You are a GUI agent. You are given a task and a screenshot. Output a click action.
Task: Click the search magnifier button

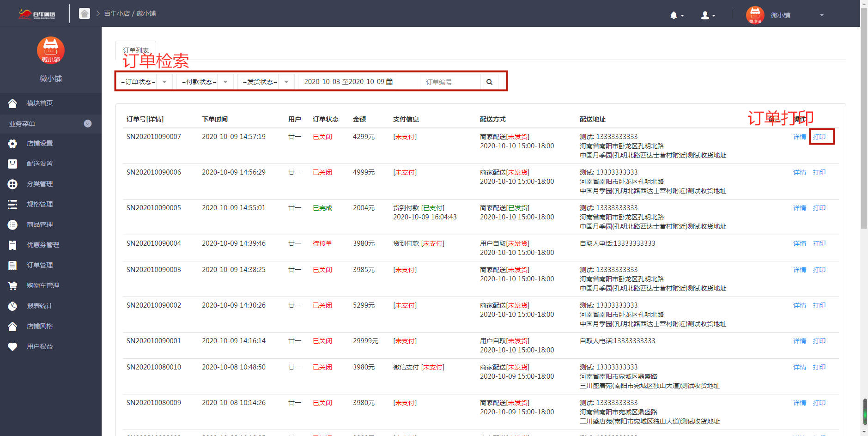(489, 82)
